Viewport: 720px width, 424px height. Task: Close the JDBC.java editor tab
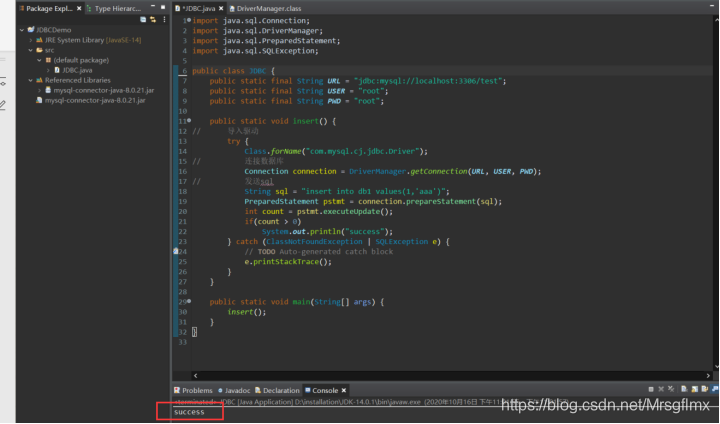click(x=221, y=8)
